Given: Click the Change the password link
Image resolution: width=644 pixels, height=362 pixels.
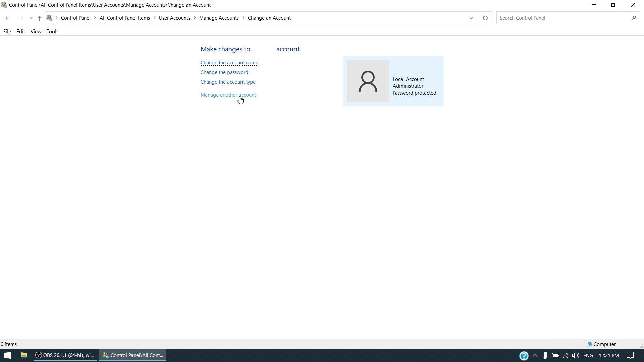Looking at the screenshot, I should click(x=224, y=72).
